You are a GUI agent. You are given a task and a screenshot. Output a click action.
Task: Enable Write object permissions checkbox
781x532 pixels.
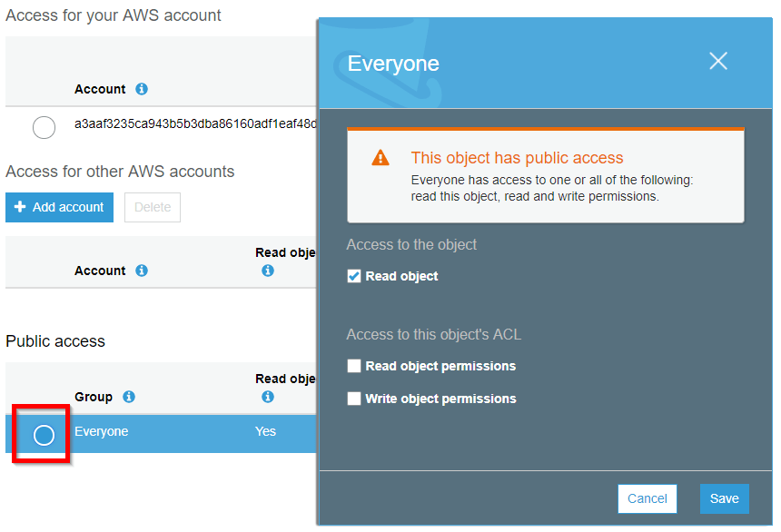tap(354, 399)
